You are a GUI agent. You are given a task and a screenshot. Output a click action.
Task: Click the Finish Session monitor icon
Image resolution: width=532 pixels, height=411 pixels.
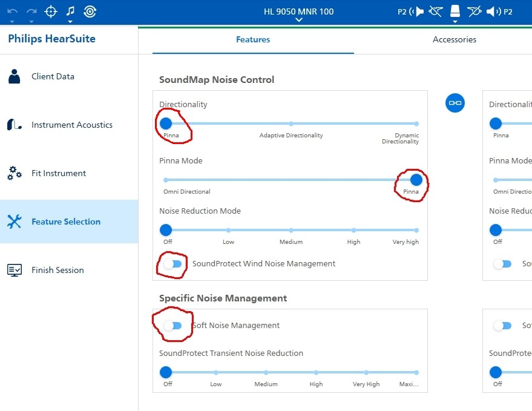pyautogui.click(x=15, y=270)
